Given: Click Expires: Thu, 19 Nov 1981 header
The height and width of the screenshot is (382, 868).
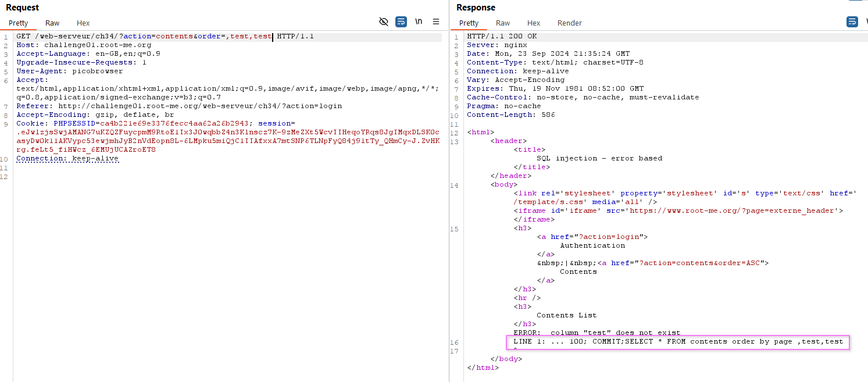Looking at the screenshot, I should [x=555, y=88].
